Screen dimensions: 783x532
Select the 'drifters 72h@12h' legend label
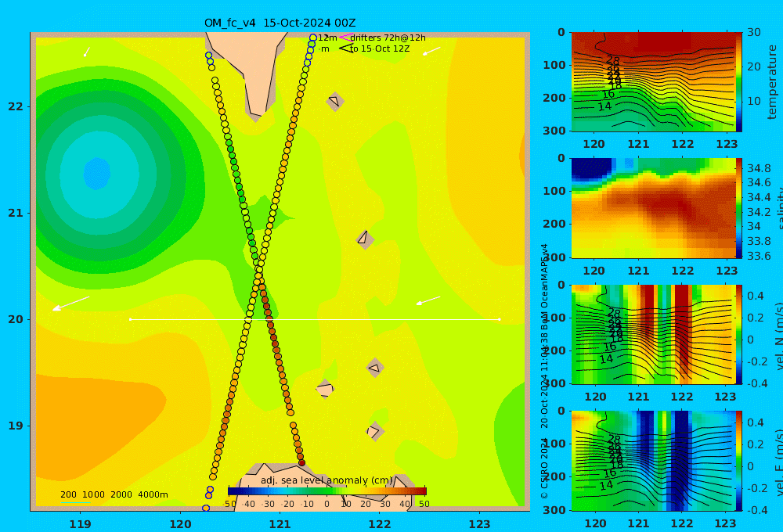click(388, 38)
